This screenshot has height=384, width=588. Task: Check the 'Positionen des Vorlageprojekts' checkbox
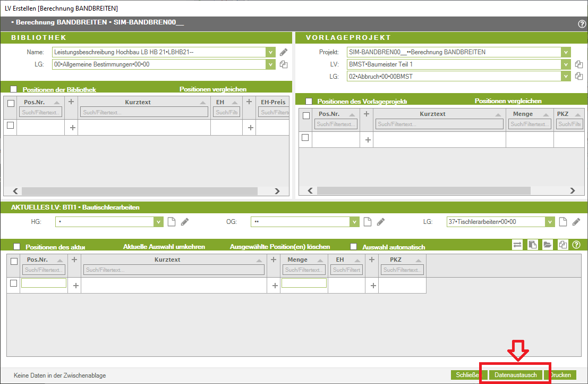point(309,101)
